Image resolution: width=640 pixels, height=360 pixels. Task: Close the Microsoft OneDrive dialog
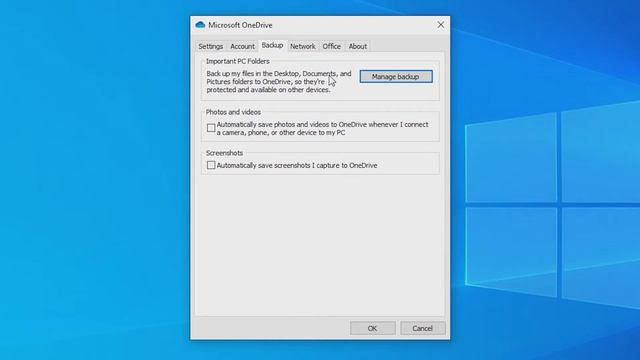[441, 25]
